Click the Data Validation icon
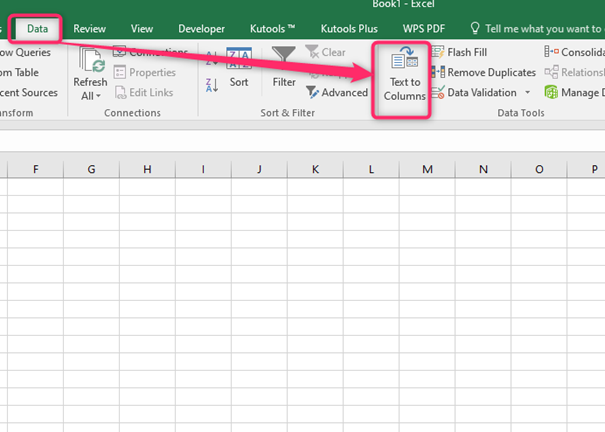Image resolution: width=605 pixels, height=432 pixels. [x=438, y=92]
